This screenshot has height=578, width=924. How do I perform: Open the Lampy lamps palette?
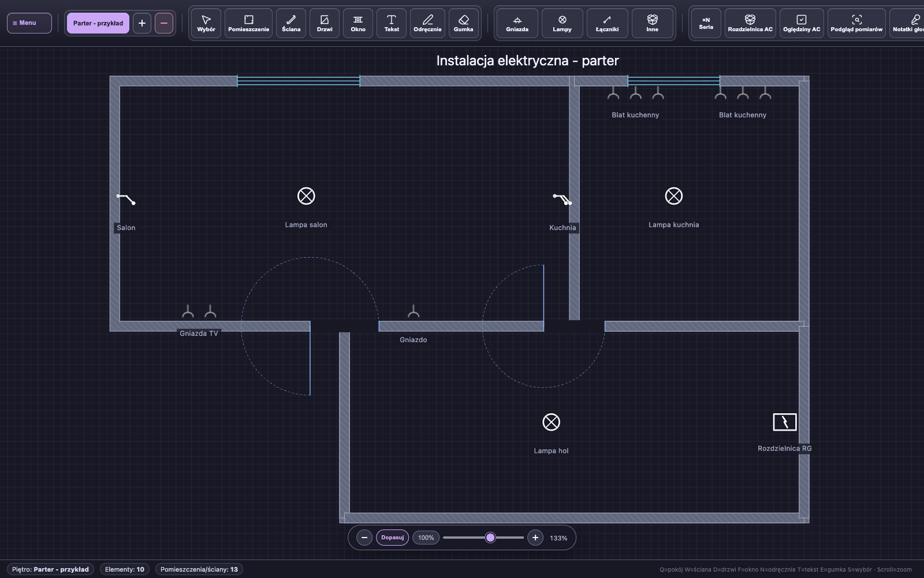click(562, 23)
